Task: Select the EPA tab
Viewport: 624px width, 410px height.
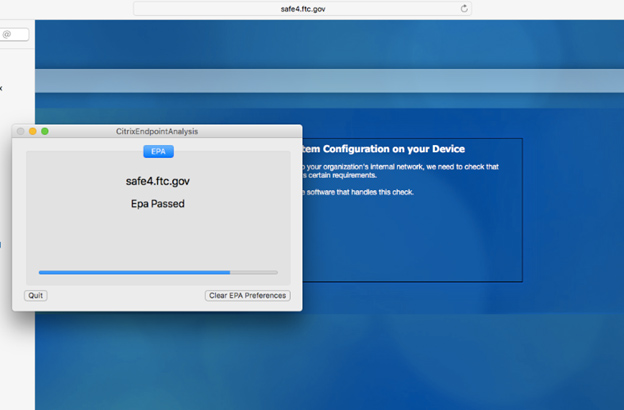Action: [158, 151]
